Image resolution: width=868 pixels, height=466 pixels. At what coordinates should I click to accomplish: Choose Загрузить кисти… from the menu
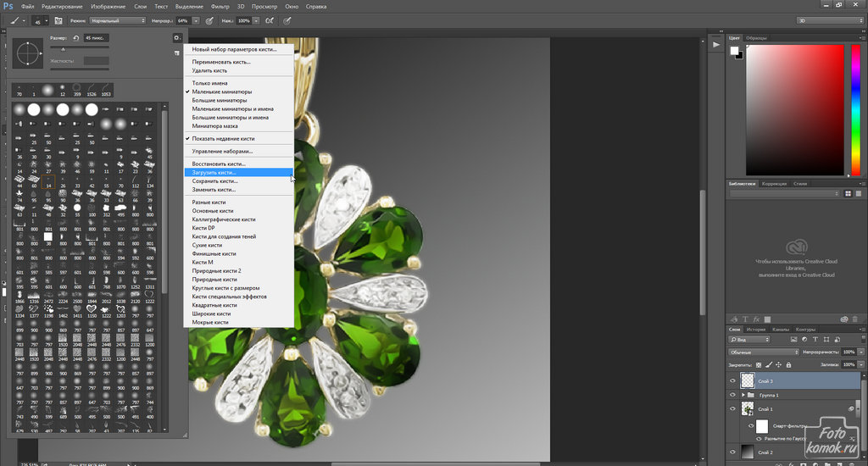214,172
